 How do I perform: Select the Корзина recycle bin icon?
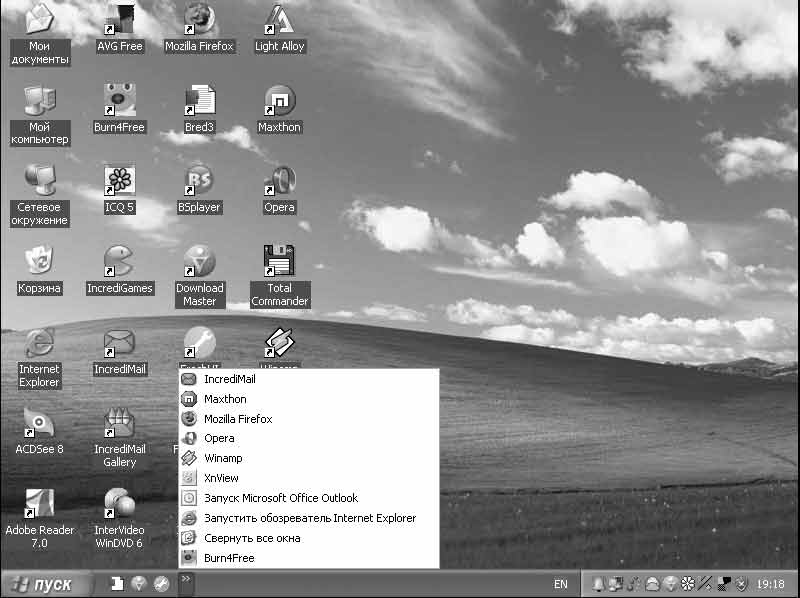coord(39,270)
